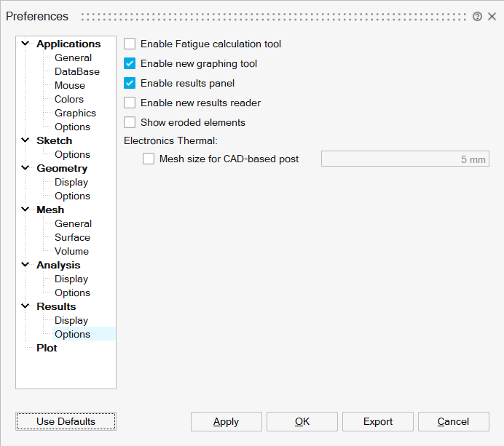Click the Apply button
The image size is (504, 446).
pos(226,422)
